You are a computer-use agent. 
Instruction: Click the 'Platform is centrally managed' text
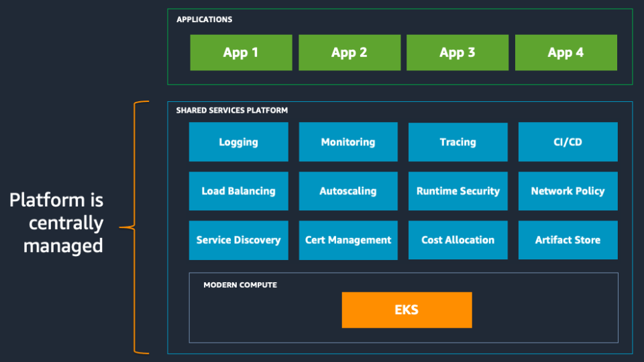[56, 223]
